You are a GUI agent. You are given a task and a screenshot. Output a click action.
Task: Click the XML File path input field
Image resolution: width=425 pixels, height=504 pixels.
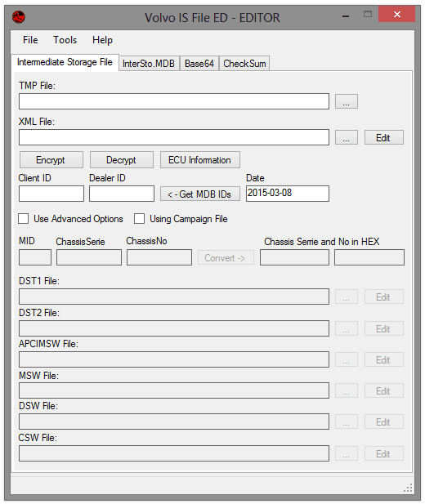174,137
